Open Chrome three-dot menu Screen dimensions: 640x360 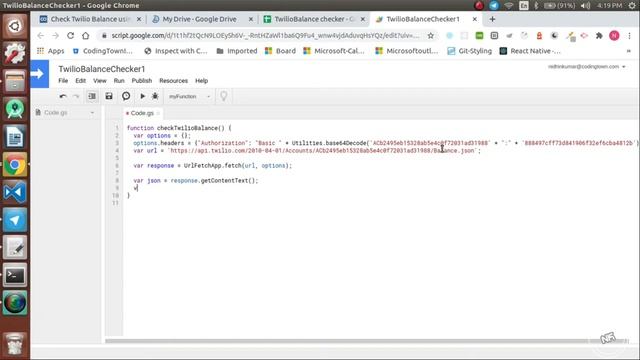(629, 36)
